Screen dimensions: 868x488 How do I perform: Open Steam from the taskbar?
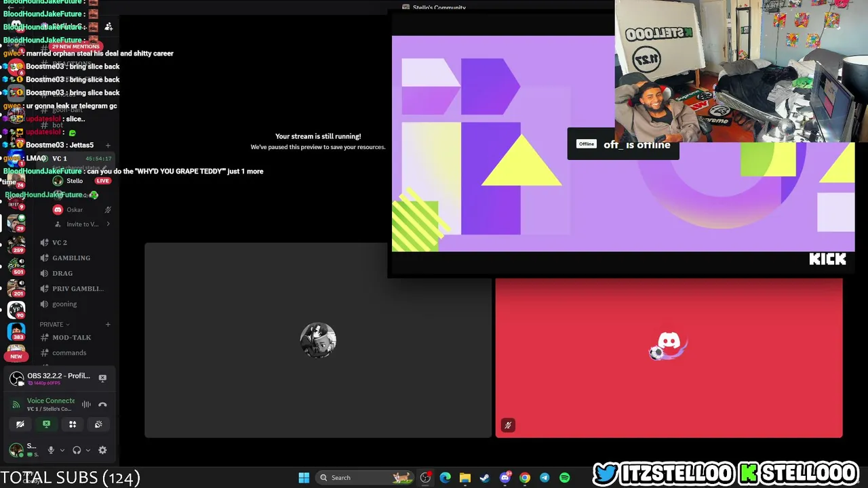pos(484,478)
